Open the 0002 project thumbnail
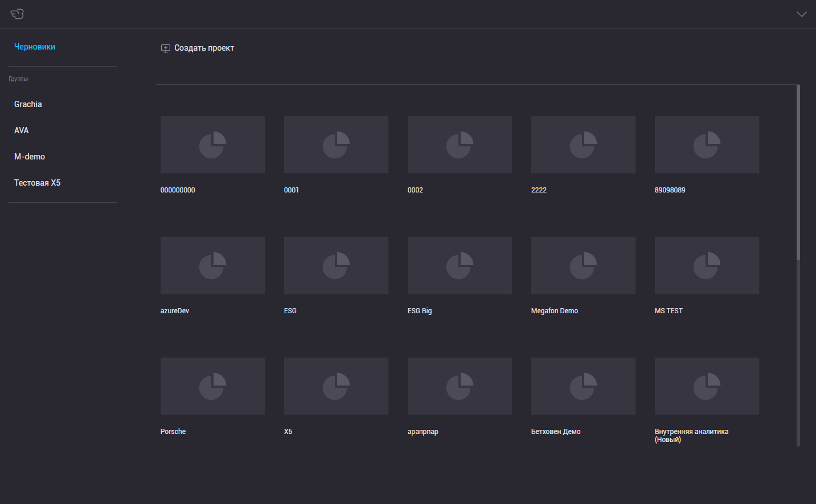The height and width of the screenshot is (504, 816). (460, 145)
